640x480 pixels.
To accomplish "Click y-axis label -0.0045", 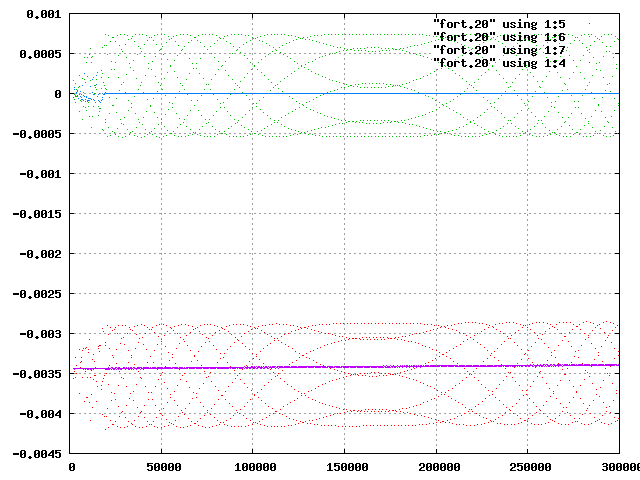I will point(37,454).
